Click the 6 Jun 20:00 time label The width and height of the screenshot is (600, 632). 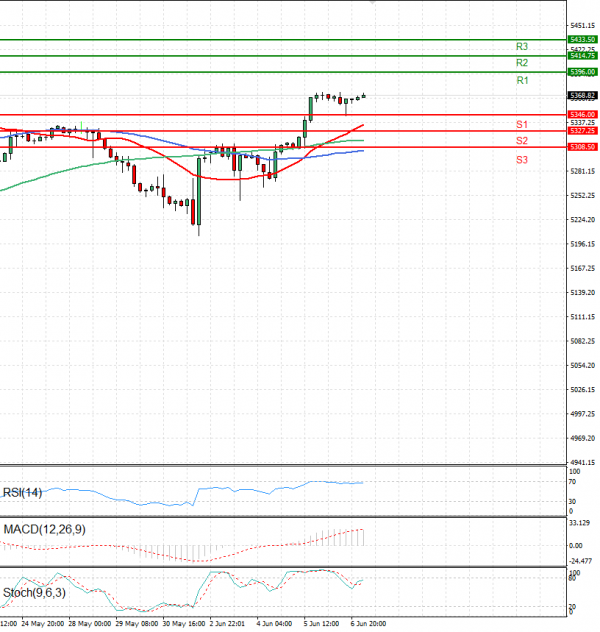point(369,624)
